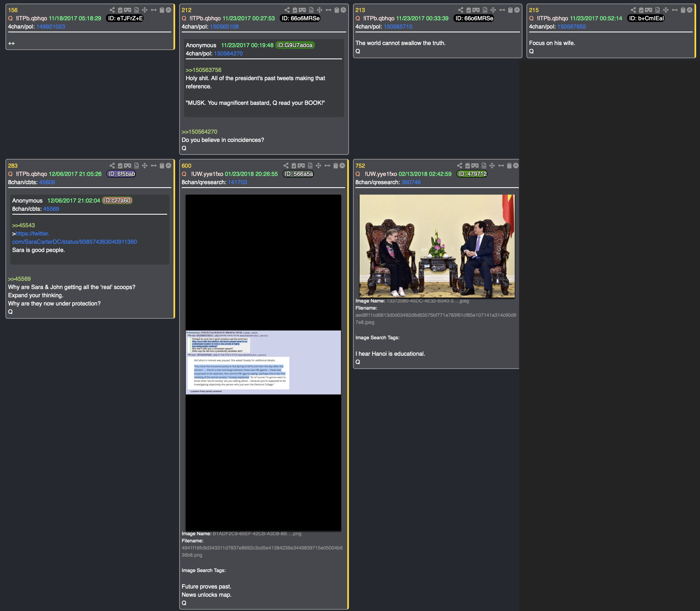Viewport: 700px width, 611px height.
Task: Collapse post 752 with the circle-up icon
Action: (516, 165)
